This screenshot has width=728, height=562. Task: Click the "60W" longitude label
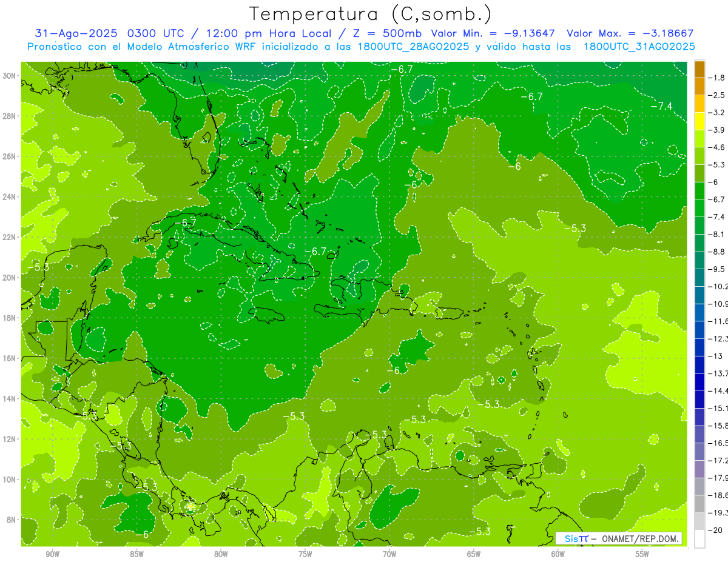[x=558, y=555]
